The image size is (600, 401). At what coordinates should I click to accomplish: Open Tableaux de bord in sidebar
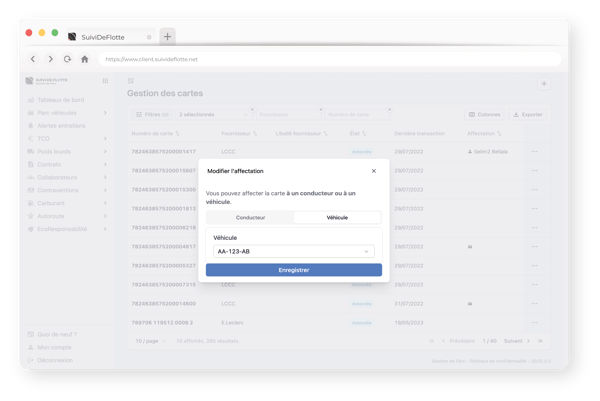point(62,101)
